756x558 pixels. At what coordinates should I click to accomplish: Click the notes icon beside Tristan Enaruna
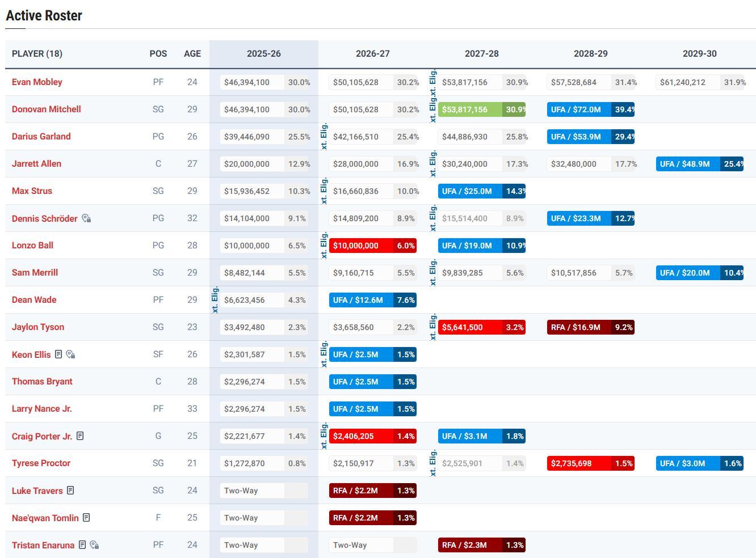(82, 545)
